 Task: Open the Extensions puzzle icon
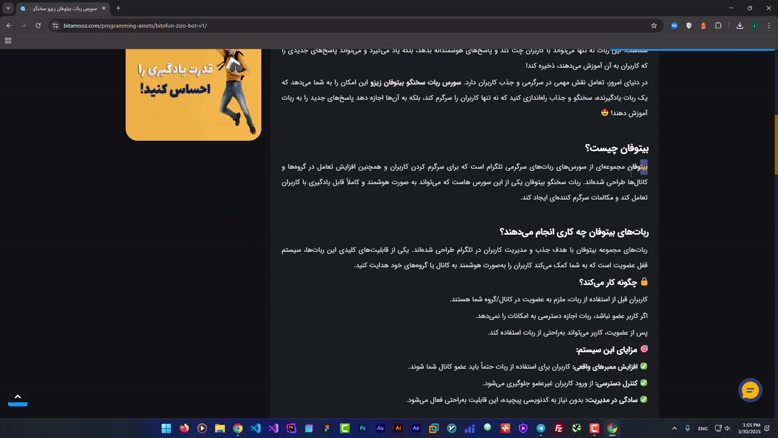pyautogui.click(x=718, y=25)
